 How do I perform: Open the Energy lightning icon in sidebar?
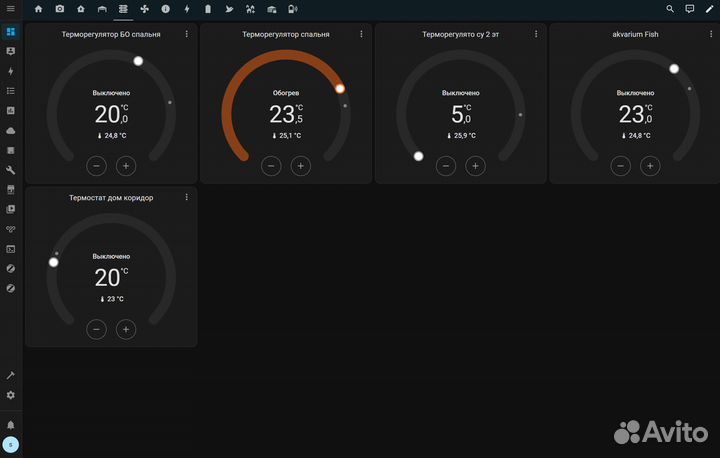(x=11, y=71)
